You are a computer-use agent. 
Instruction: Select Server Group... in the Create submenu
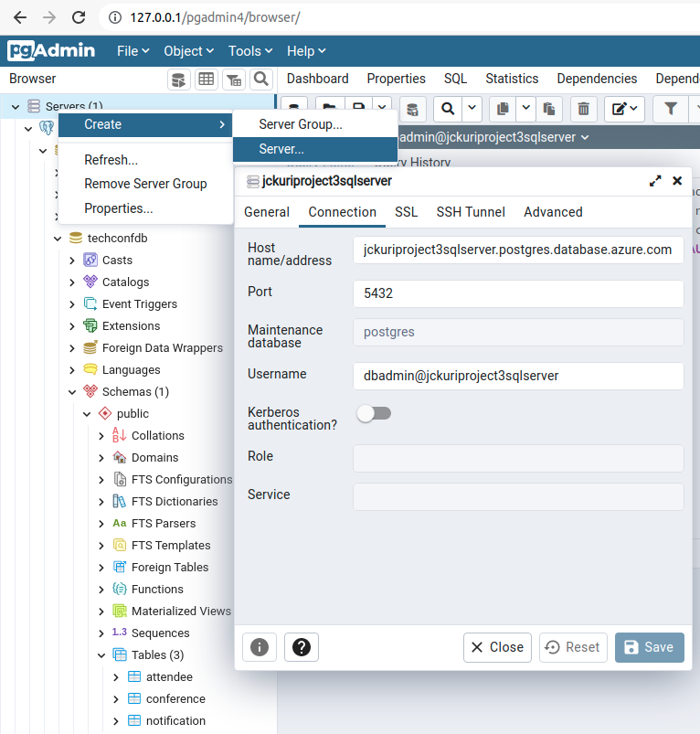(315, 124)
